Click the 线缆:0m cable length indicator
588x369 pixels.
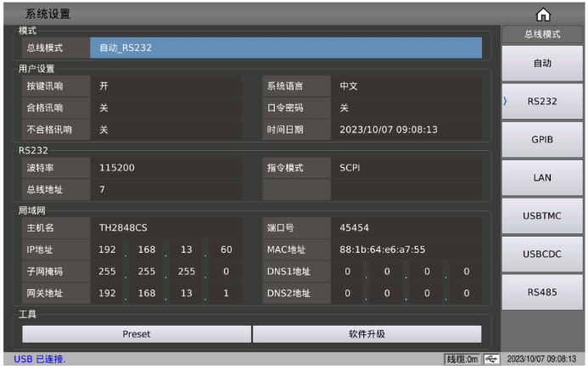[x=462, y=359]
